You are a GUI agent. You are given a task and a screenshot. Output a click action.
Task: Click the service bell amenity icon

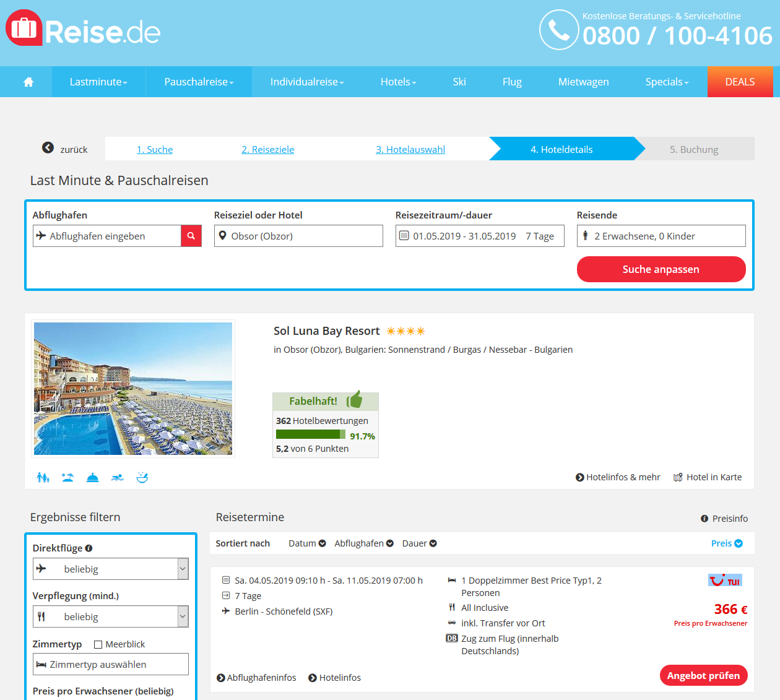click(93, 477)
